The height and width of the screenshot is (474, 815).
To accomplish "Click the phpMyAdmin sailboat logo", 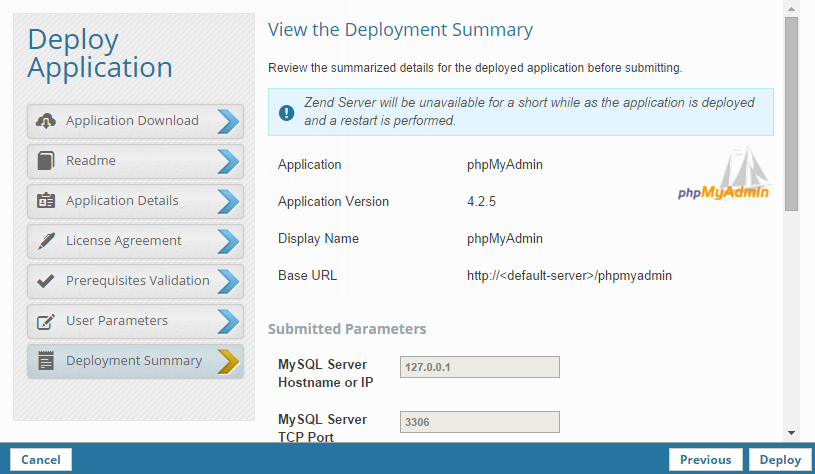I will (x=723, y=174).
